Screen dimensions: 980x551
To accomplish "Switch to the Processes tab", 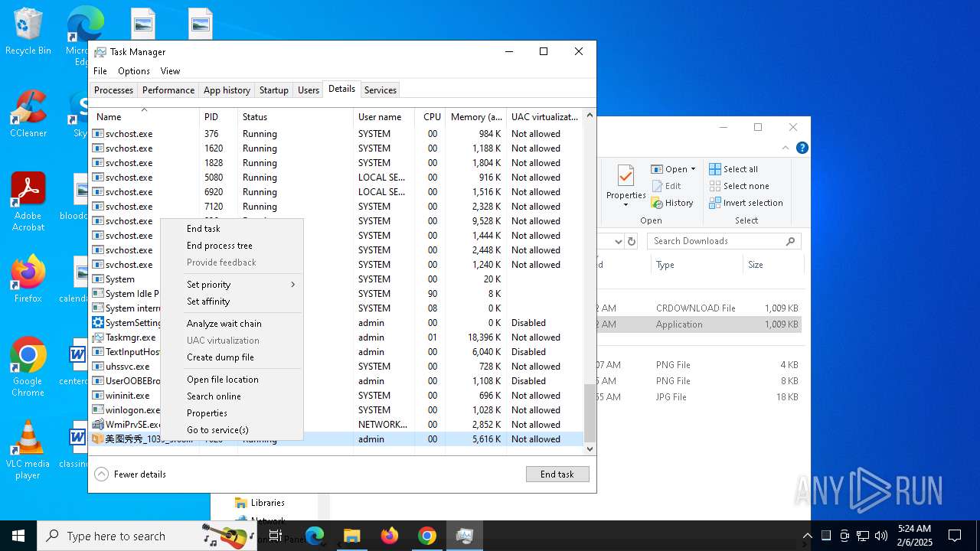I will pyautogui.click(x=113, y=90).
